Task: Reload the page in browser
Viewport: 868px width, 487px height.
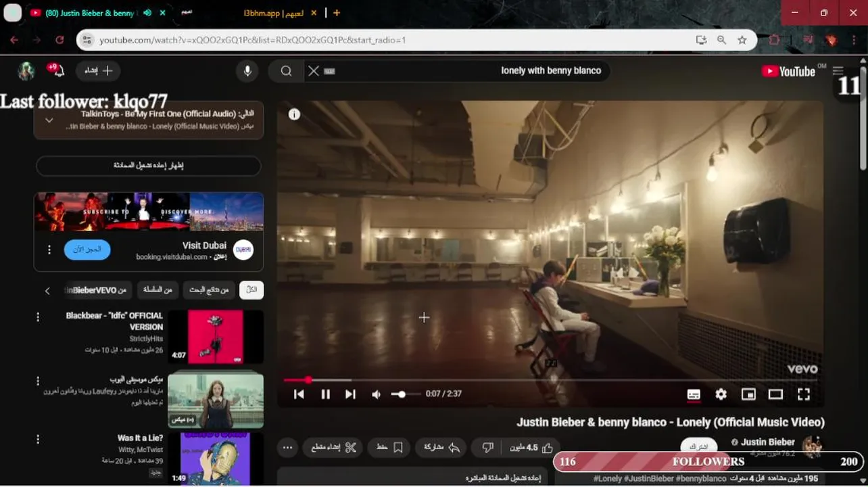Action: [x=59, y=40]
